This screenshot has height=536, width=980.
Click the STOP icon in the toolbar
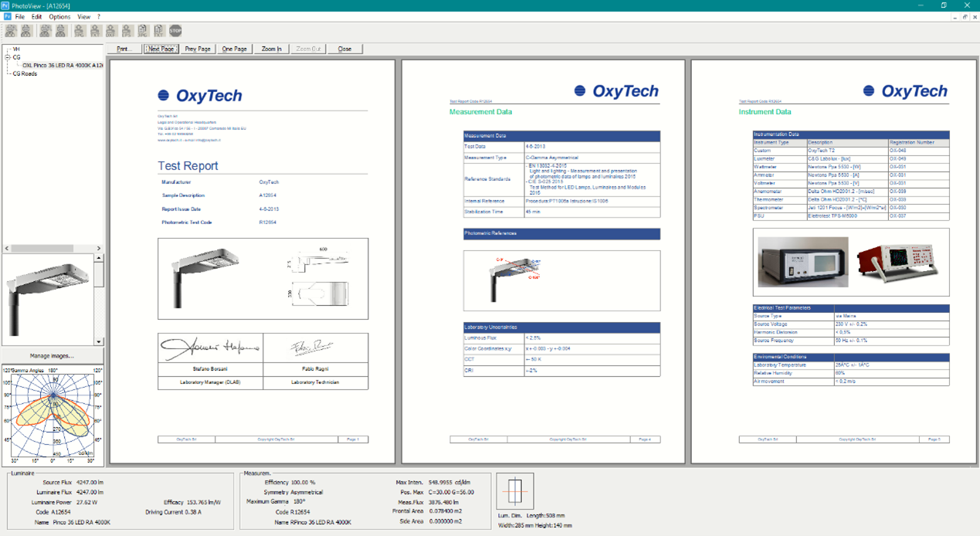pyautogui.click(x=175, y=31)
